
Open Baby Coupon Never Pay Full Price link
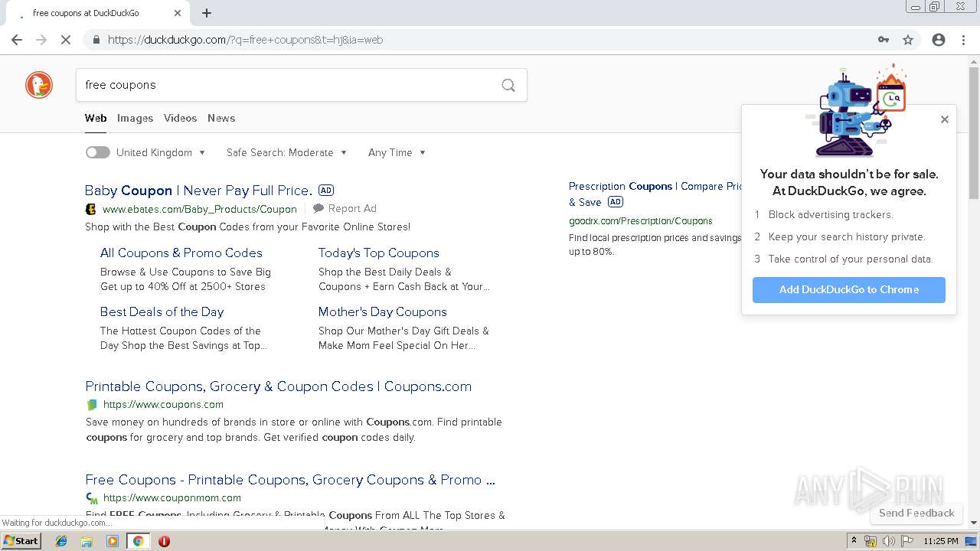pos(198,191)
